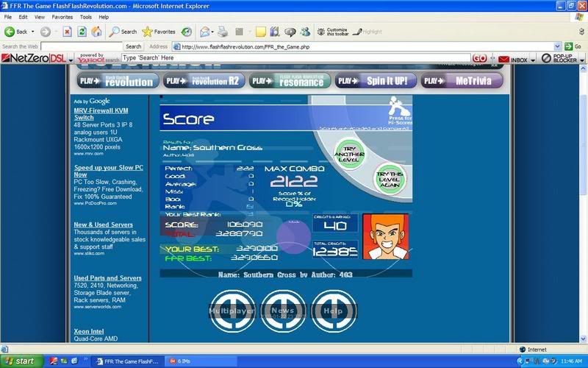Screen dimensions: 588x368
Task: Open the Multiplayer round icon
Action: (232, 311)
